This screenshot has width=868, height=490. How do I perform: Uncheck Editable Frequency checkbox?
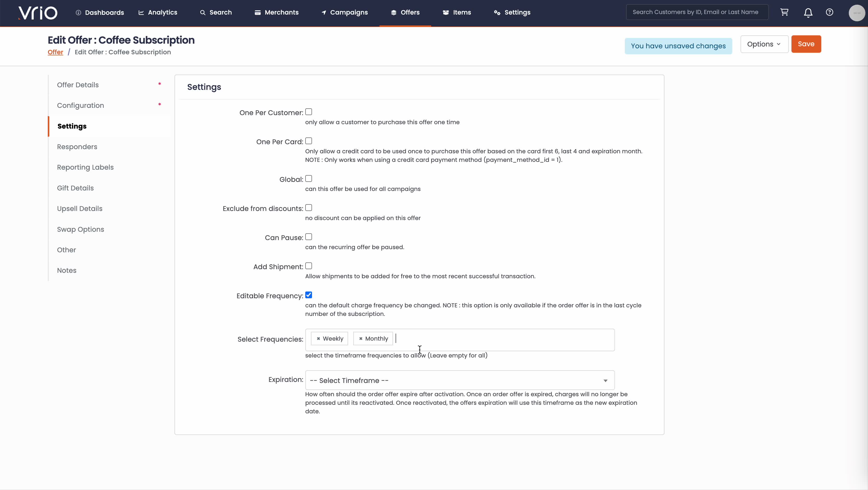[x=309, y=295]
